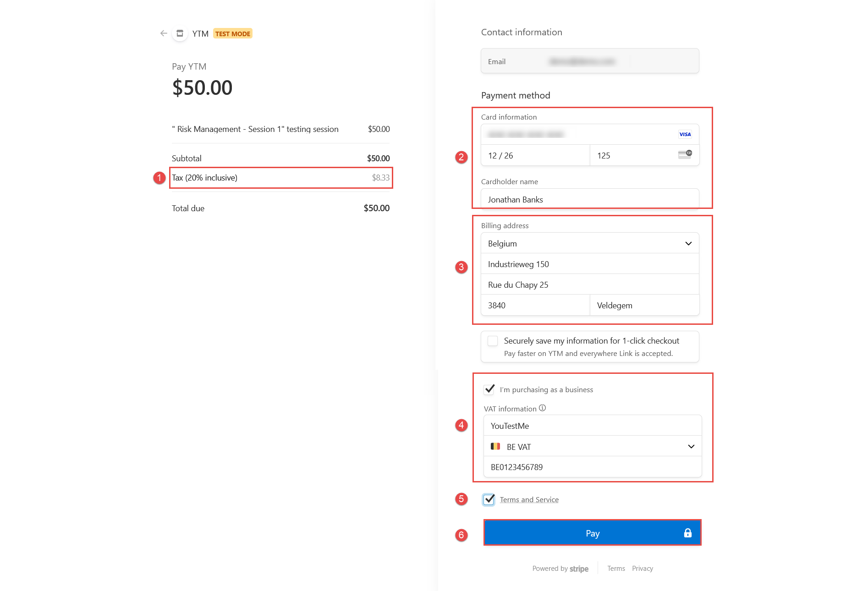
Task: Click the Cardholder name field
Action: [590, 199]
